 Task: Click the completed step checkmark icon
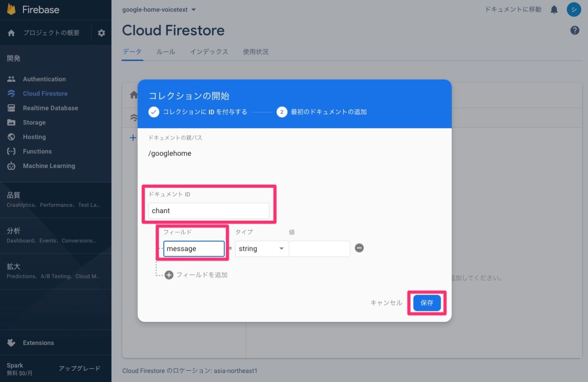[154, 112]
